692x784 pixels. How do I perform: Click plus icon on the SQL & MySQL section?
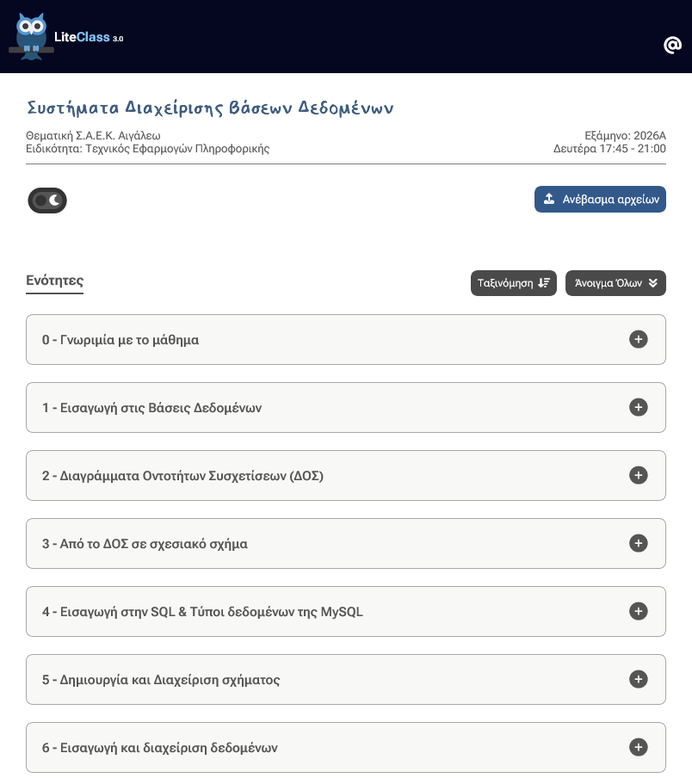639,612
